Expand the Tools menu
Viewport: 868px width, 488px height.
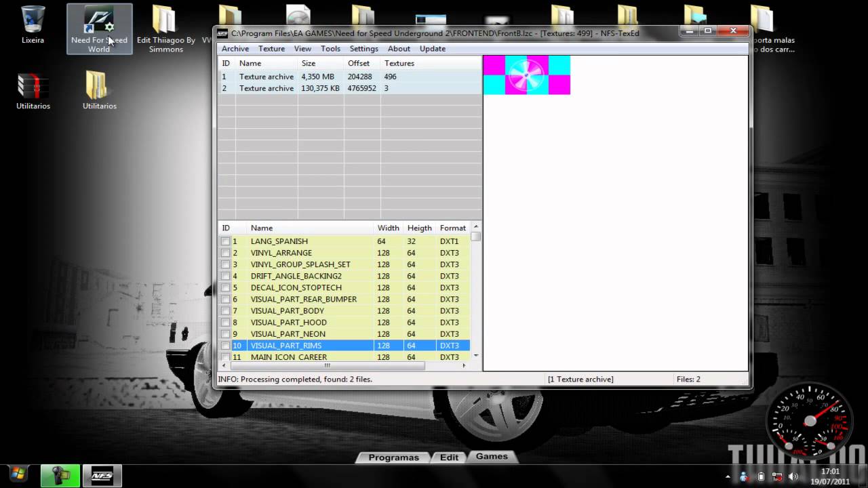[x=330, y=49]
